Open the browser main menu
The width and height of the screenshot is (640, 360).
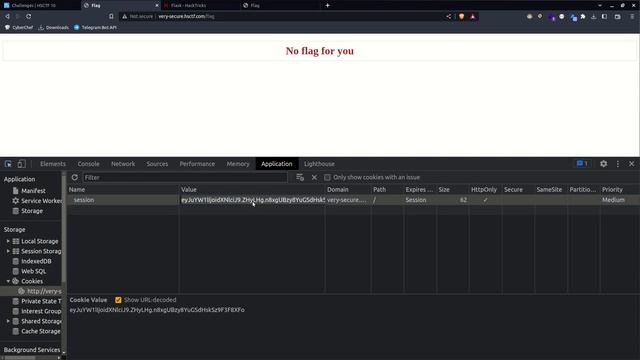pos(632,16)
